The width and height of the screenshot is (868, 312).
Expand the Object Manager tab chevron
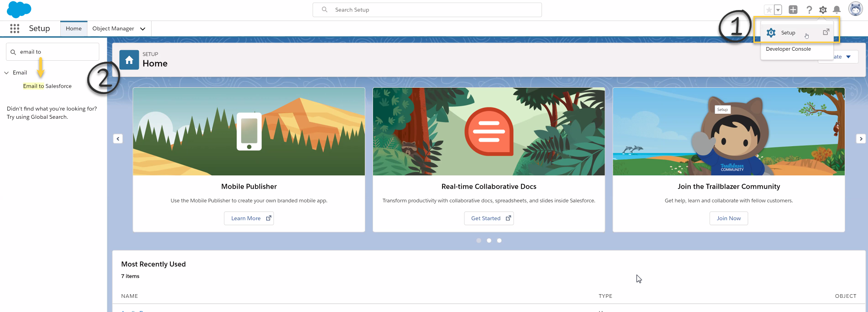[x=143, y=29]
